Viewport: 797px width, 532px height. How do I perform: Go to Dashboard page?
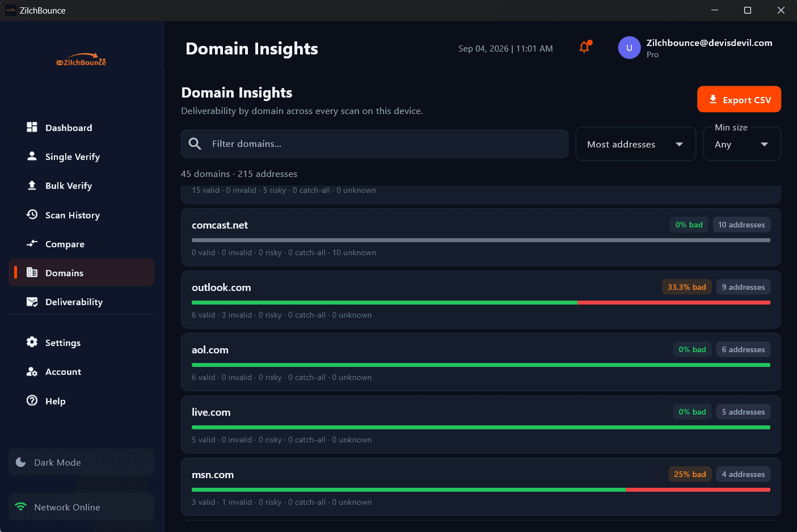click(81, 128)
